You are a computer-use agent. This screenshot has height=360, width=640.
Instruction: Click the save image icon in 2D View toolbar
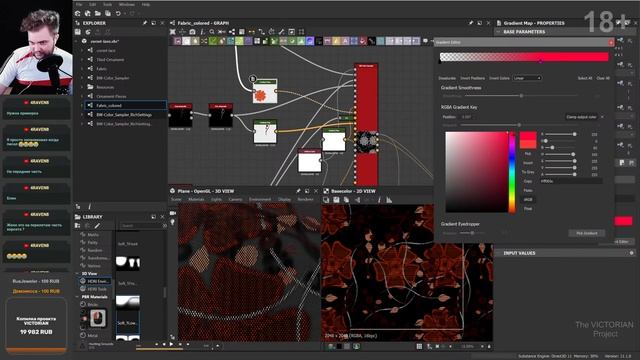[x=336, y=200]
